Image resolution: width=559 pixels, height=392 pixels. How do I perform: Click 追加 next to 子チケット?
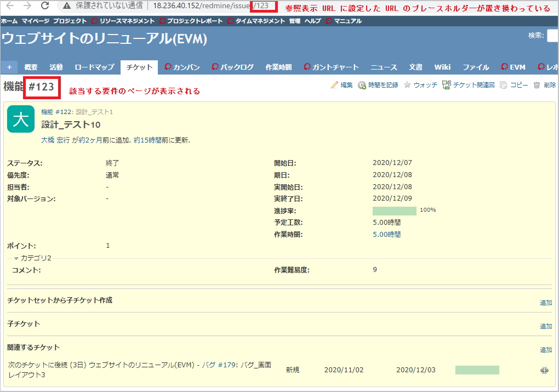tap(546, 325)
